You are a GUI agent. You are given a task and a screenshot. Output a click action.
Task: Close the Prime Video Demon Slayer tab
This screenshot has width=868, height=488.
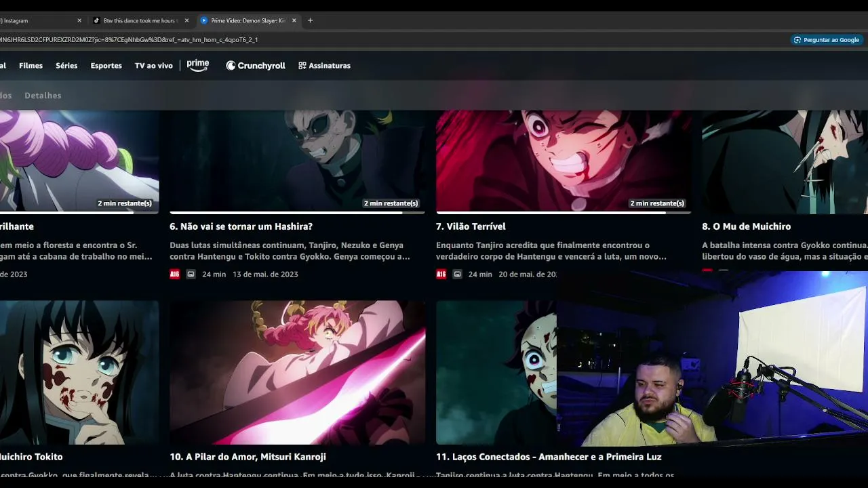294,20
